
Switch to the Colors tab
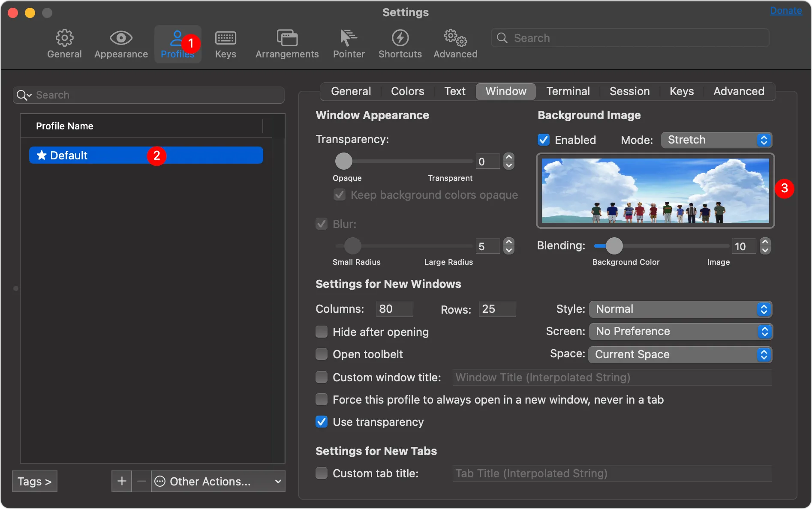pos(407,91)
